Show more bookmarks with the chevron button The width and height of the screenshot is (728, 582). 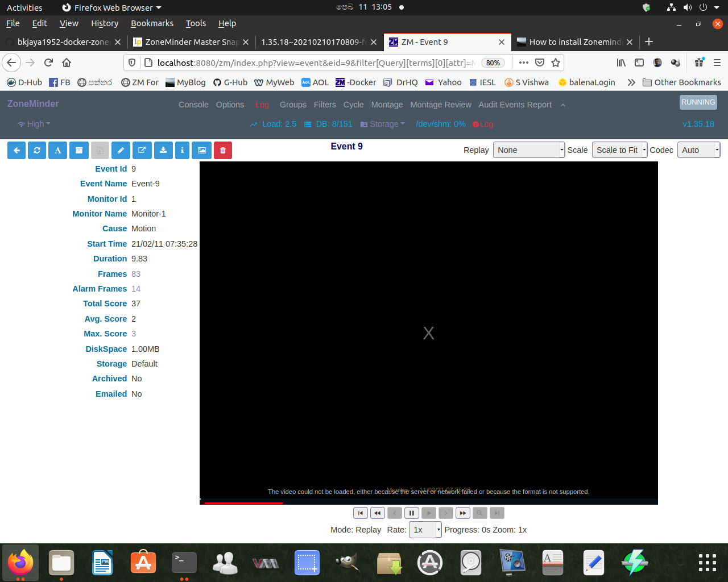pyautogui.click(x=631, y=82)
